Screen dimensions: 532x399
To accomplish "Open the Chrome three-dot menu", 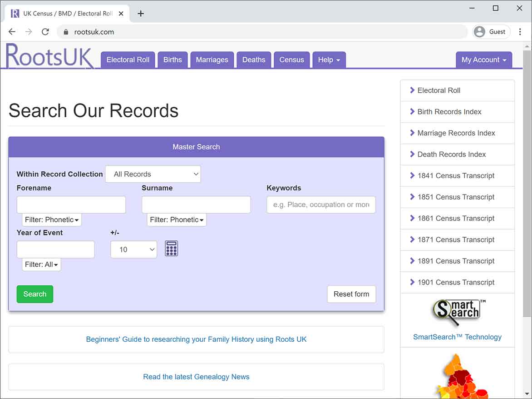I will point(520,31).
